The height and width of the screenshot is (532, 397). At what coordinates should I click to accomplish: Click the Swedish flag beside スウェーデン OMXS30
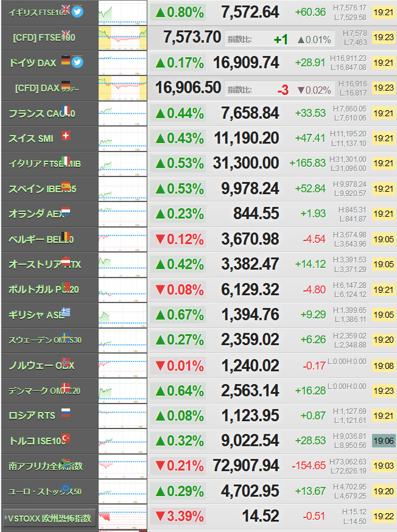tap(66, 337)
